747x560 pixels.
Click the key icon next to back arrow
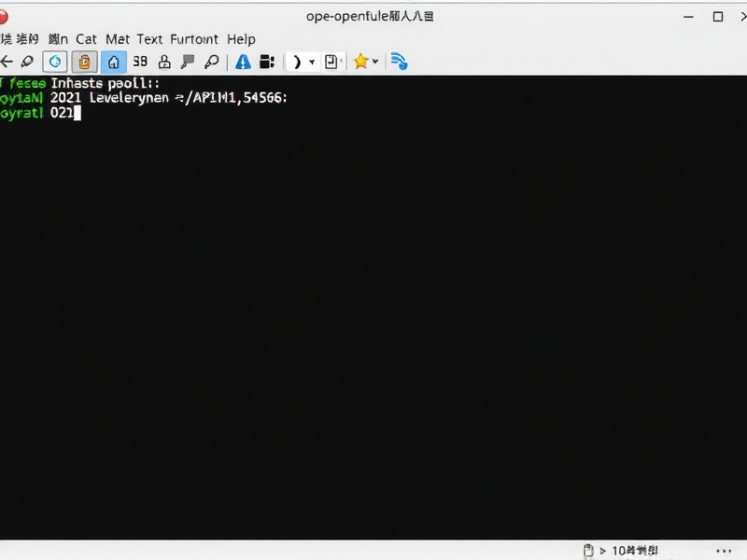click(x=27, y=62)
